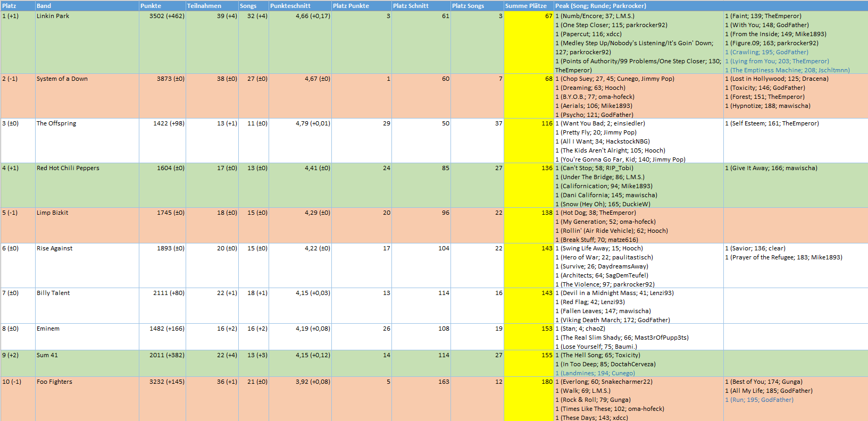Screen dimensions: 868x421
Task: Select the 'Platz Songs' column header
Action: (x=477, y=6)
